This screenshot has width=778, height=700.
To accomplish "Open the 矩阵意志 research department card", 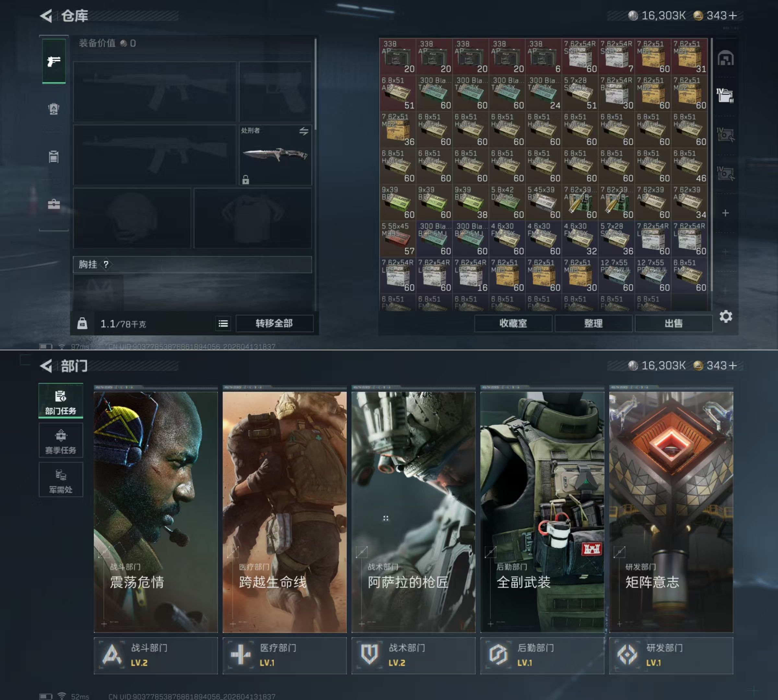I will 671,511.
